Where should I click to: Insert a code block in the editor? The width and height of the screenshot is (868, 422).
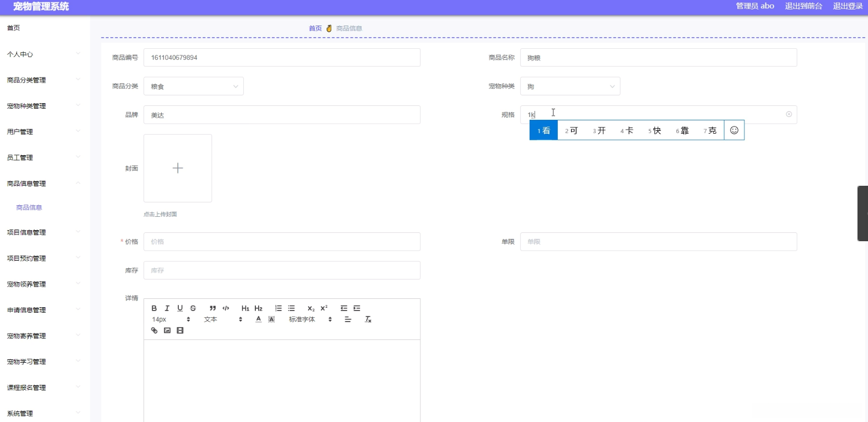[x=225, y=308]
